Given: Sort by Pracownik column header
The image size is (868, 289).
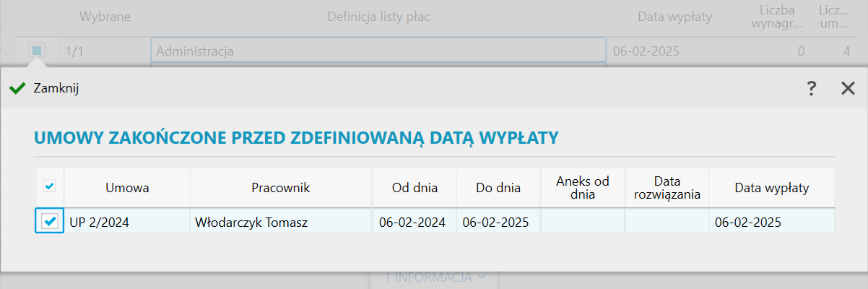Looking at the screenshot, I should point(281,188).
